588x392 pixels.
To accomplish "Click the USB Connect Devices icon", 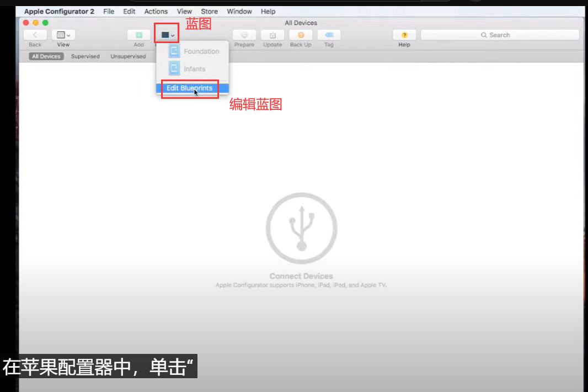I will click(302, 228).
